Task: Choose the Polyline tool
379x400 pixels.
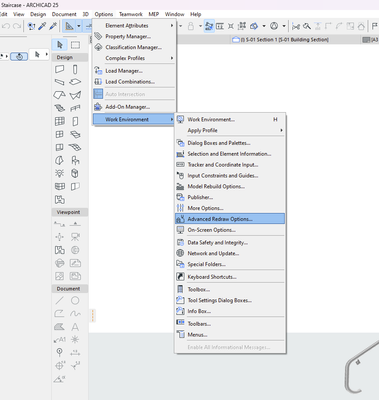Action: tap(60, 314)
